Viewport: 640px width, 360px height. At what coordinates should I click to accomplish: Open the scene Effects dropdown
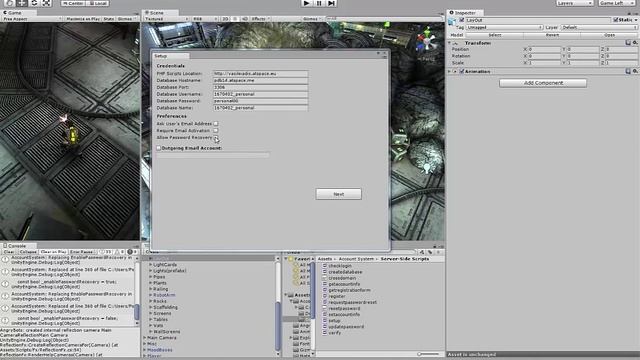point(260,19)
